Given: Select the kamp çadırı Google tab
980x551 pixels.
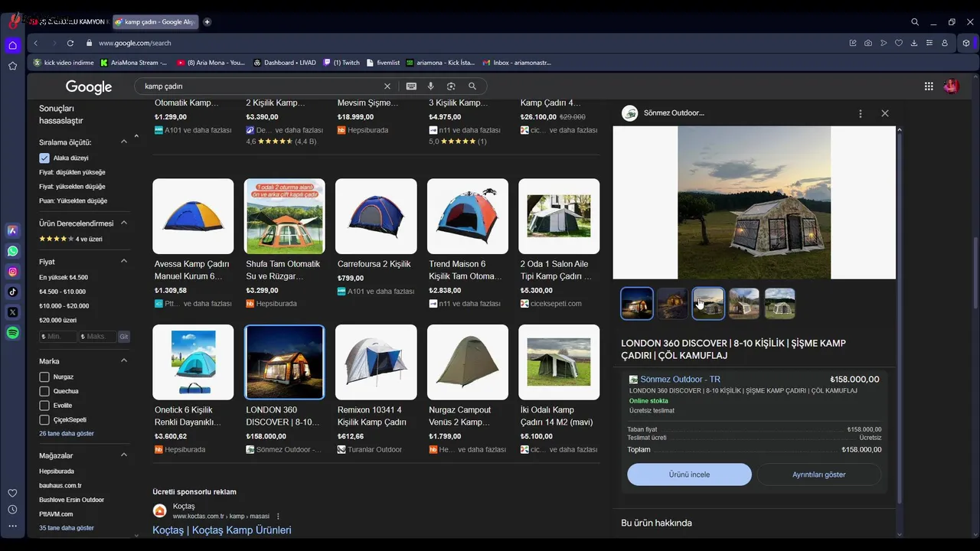Looking at the screenshot, I should pyautogui.click(x=155, y=22).
